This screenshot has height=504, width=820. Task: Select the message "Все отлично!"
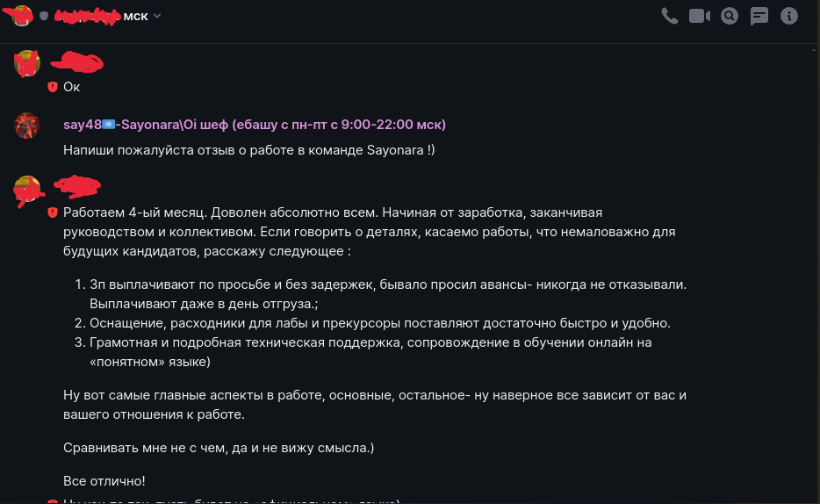coord(104,481)
